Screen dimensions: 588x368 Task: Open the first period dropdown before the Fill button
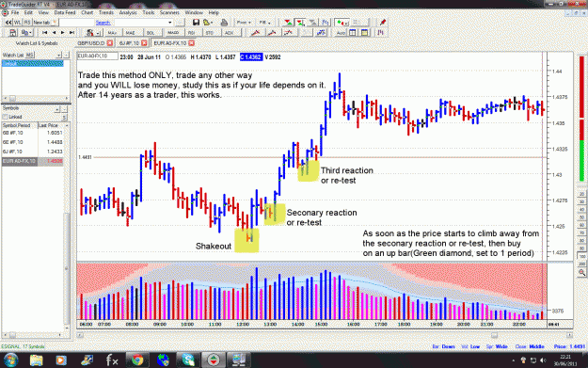point(244,23)
